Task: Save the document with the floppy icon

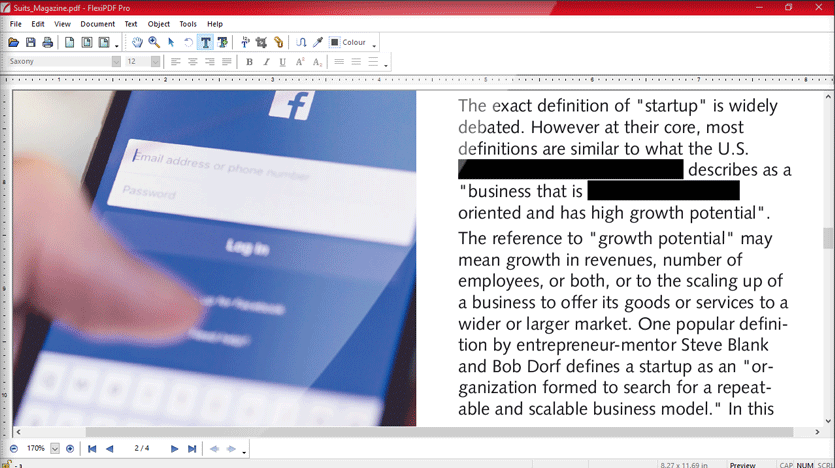Action: click(x=30, y=43)
